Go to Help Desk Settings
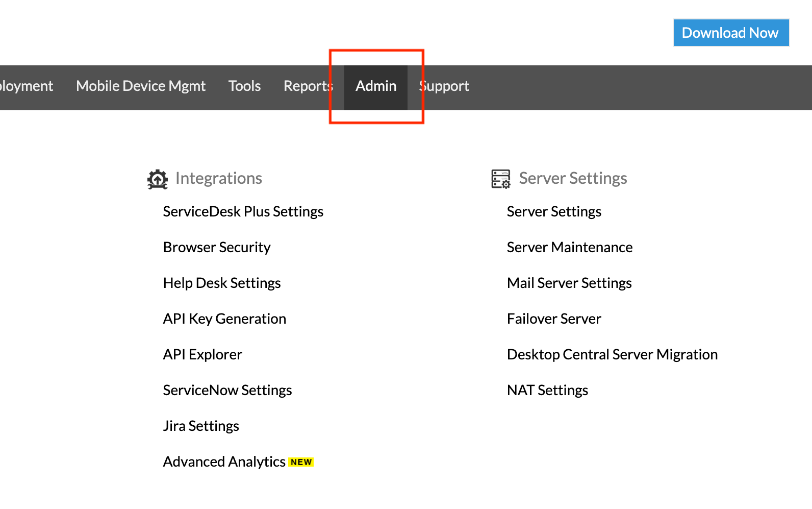This screenshot has width=812, height=509. point(222,283)
